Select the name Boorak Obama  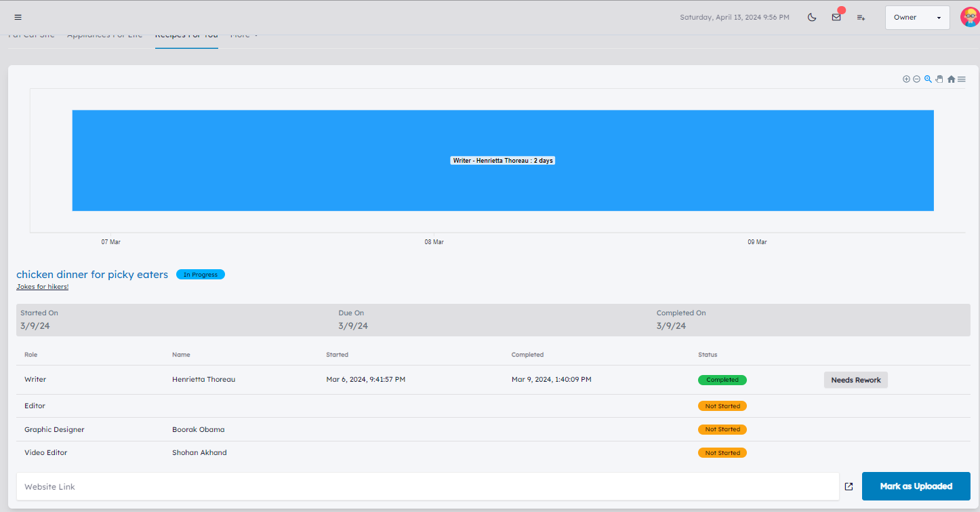[199, 429]
